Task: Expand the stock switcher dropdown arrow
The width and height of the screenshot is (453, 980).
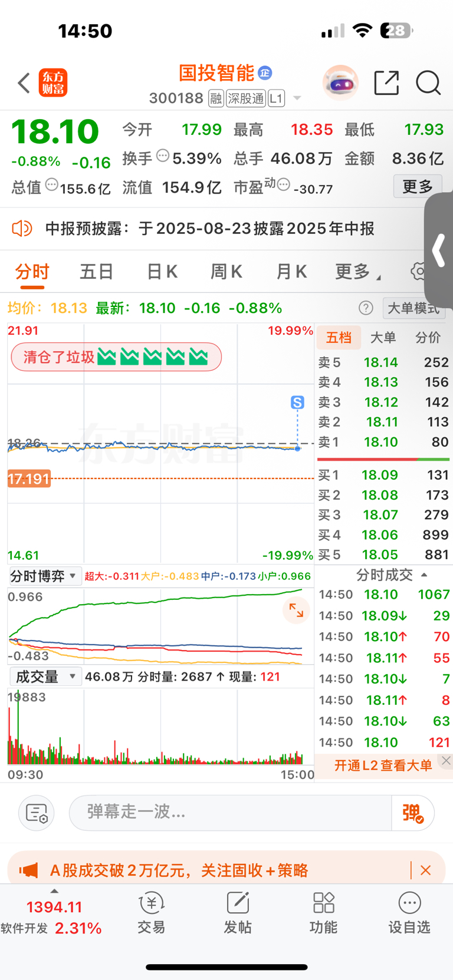Action: 297,98
